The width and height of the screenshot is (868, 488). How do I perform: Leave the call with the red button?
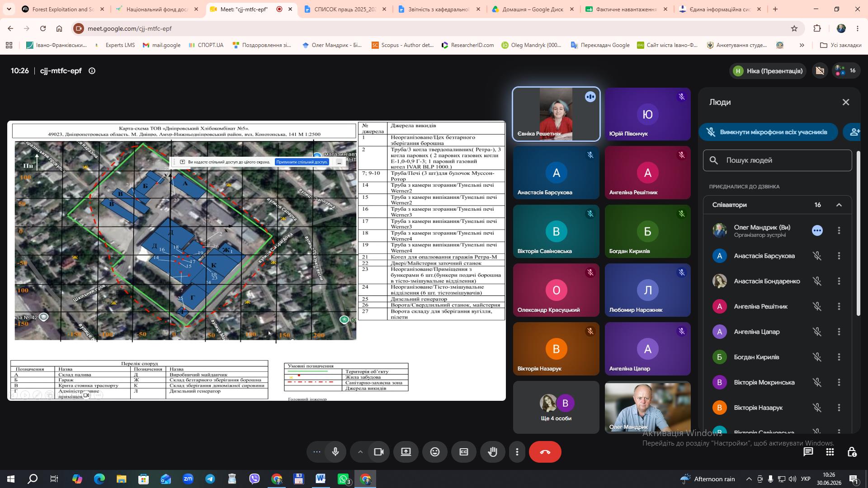click(545, 452)
